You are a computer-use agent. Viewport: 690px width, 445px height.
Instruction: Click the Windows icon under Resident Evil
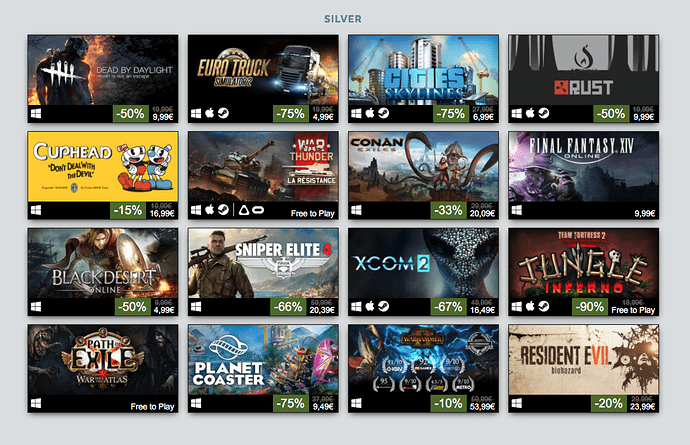[516, 403]
